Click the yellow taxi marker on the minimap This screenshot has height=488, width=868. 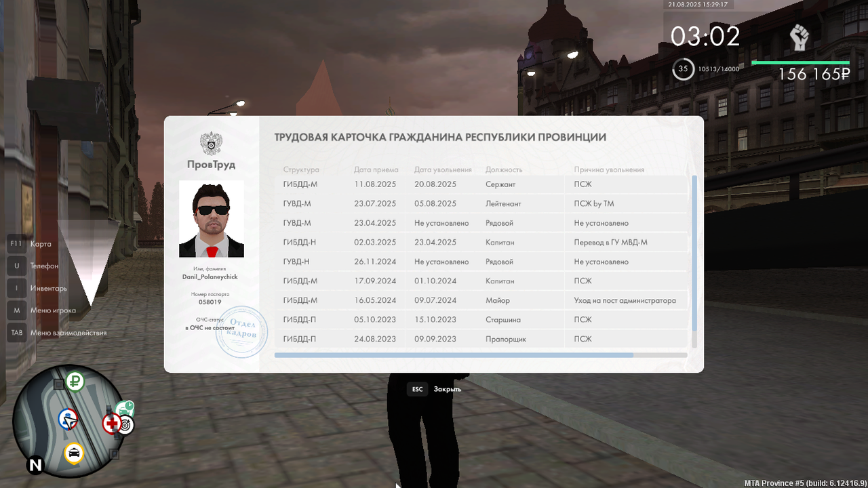pos(74,453)
